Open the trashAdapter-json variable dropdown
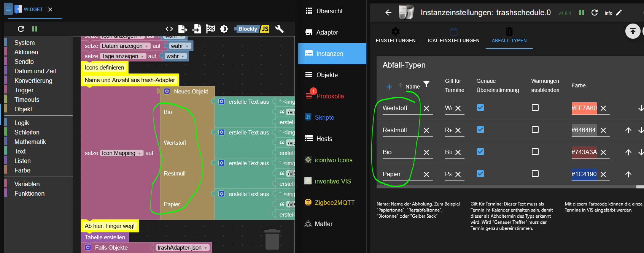This screenshot has width=644, height=253. (x=206, y=248)
